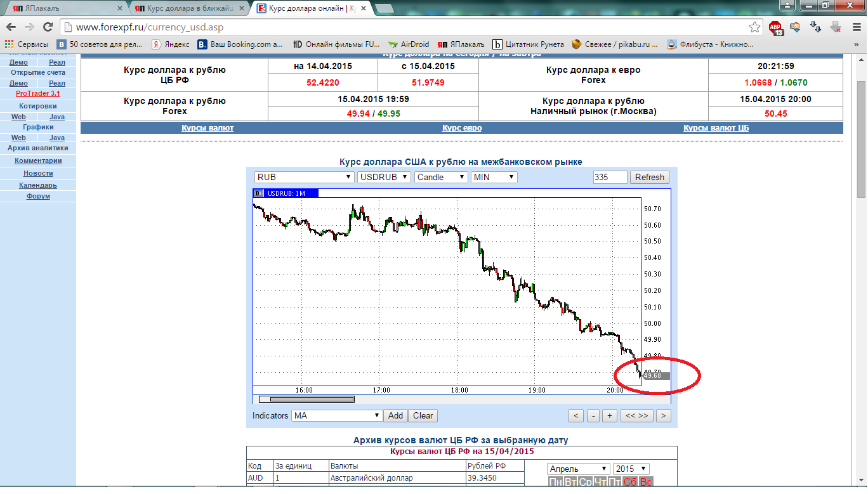Click the page vertical scrollbar thumb

coord(861,140)
